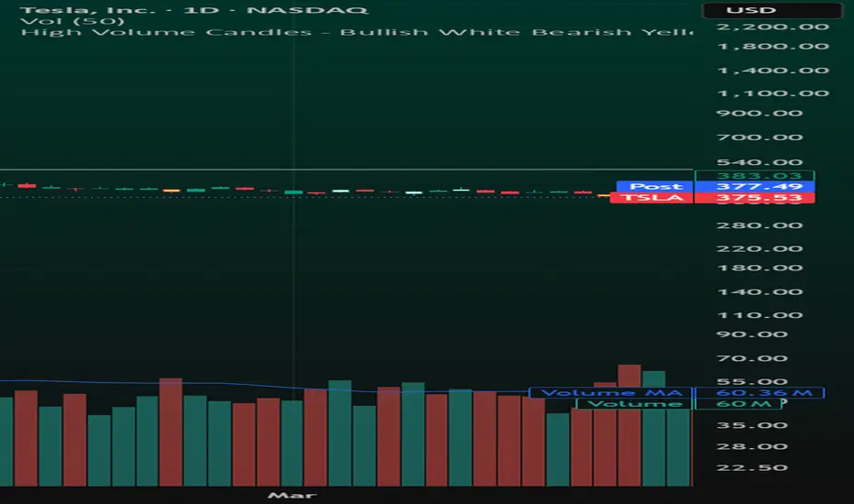
Task: Click the 900.00 price scale value
Action: tap(760, 114)
